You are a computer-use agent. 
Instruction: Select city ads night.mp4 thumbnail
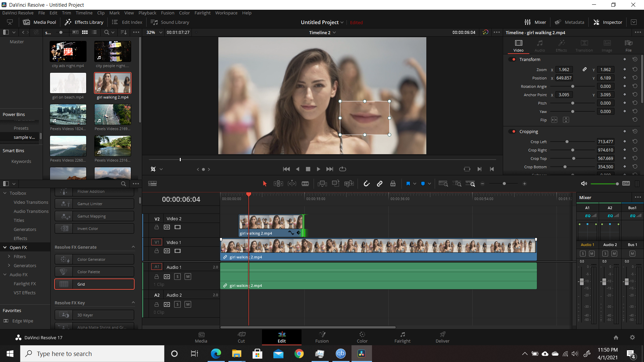[68, 51]
